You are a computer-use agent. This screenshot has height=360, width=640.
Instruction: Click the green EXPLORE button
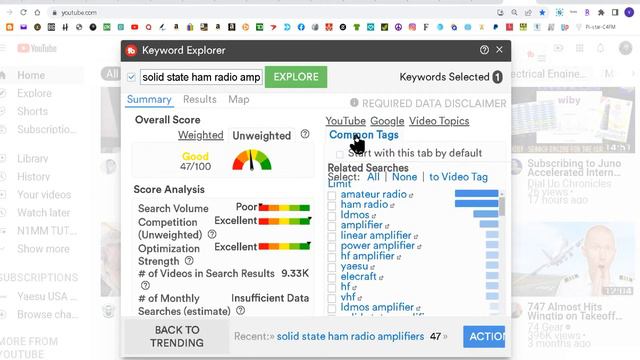pos(296,77)
